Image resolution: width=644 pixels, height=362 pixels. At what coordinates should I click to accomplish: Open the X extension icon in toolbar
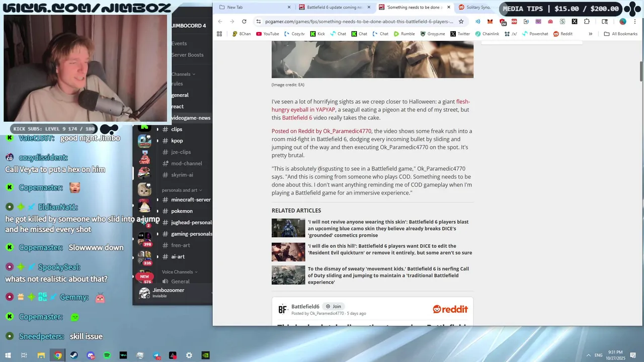point(575,22)
